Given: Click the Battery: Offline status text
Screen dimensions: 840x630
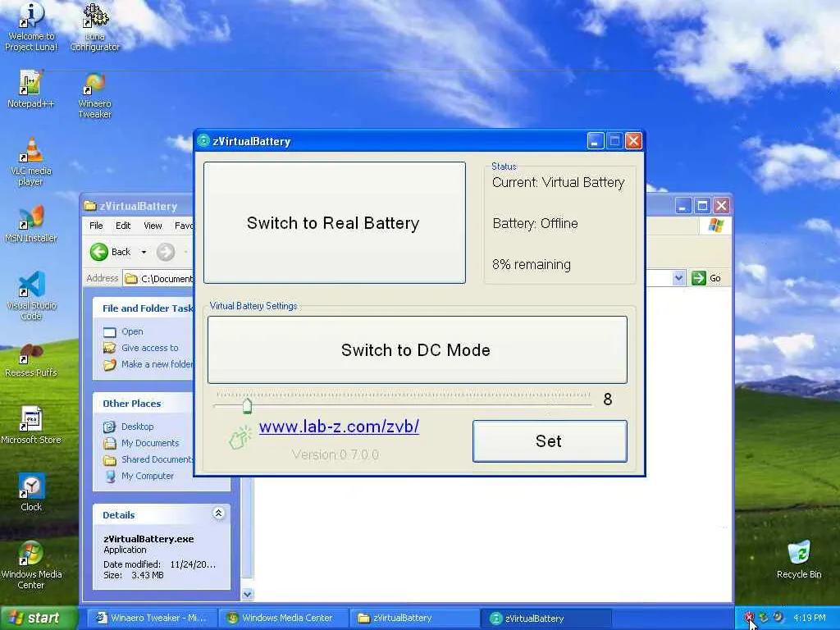Looking at the screenshot, I should pos(535,223).
